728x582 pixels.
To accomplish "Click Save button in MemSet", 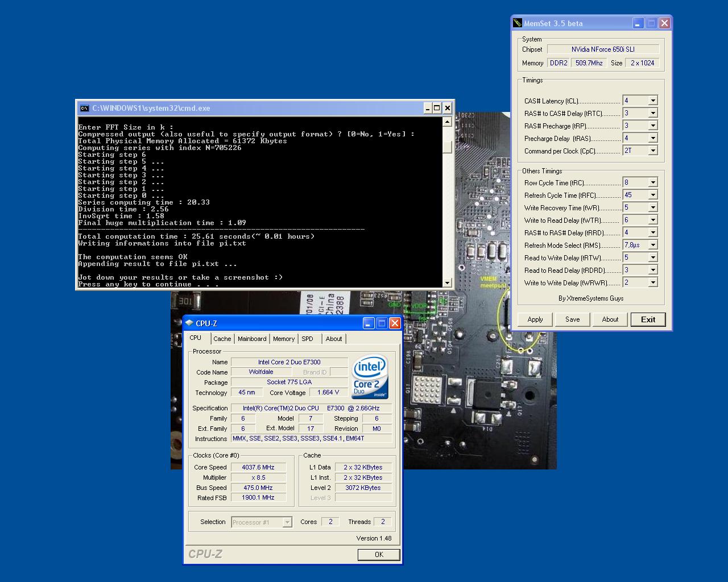I will tap(573, 319).
